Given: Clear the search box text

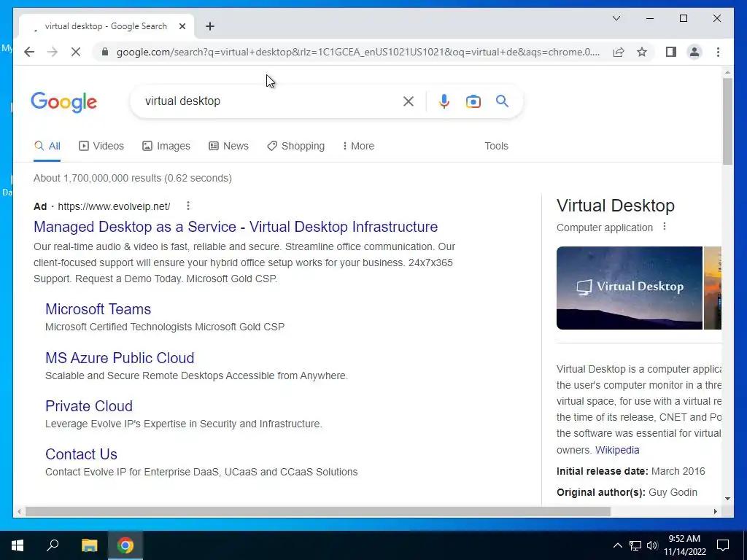Looking at the screenshot, I should [409, 101].
